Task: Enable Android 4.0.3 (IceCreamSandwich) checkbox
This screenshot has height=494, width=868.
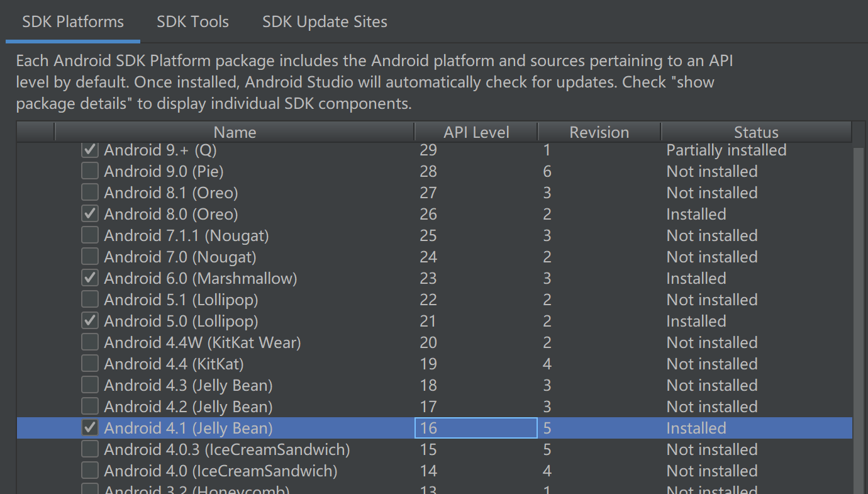Action: [x=90, y=449]
